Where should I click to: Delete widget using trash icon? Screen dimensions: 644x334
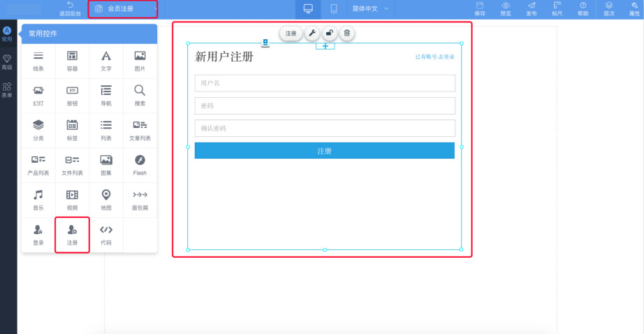pos(347,33)
